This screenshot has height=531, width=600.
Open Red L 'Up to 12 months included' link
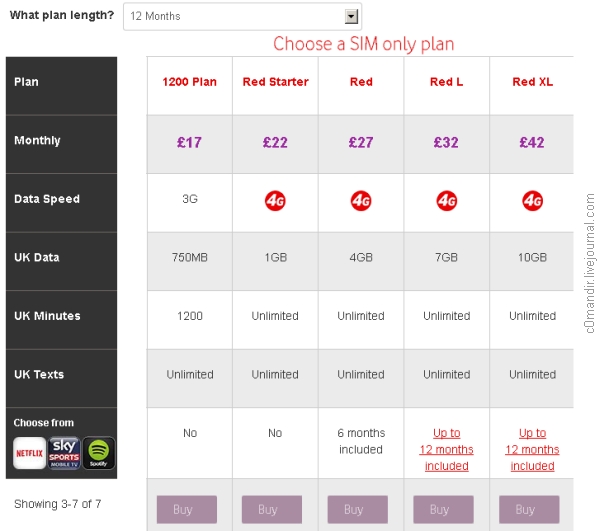tap(447, 450)
